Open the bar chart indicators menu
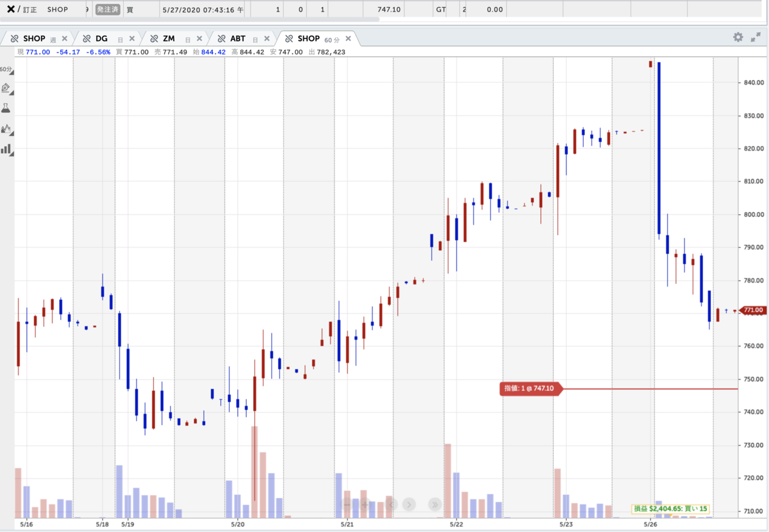This screenshot has height=532, width=769. click(x=6, y=149)
